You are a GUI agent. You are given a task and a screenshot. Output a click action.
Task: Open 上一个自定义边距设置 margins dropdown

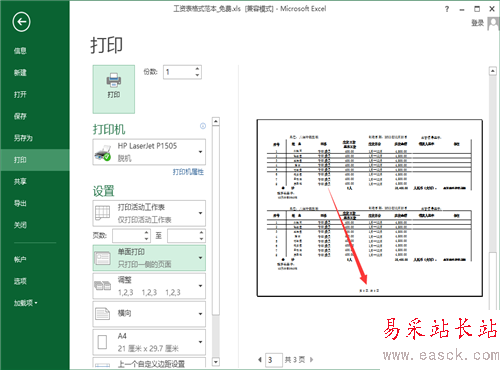coord(149,363)
